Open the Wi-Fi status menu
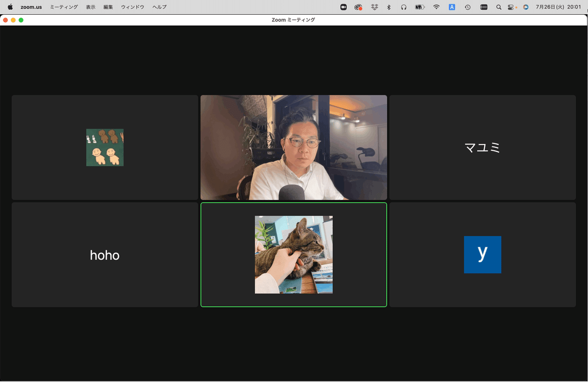This screenshot has width=588, height=382. coord(436,7)
